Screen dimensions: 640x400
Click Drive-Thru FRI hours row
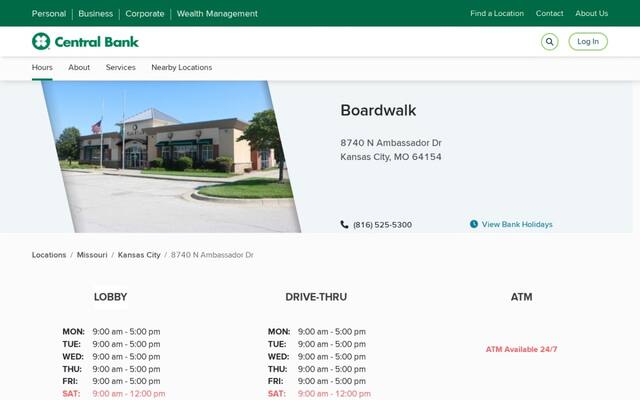[x=317, y=381]
